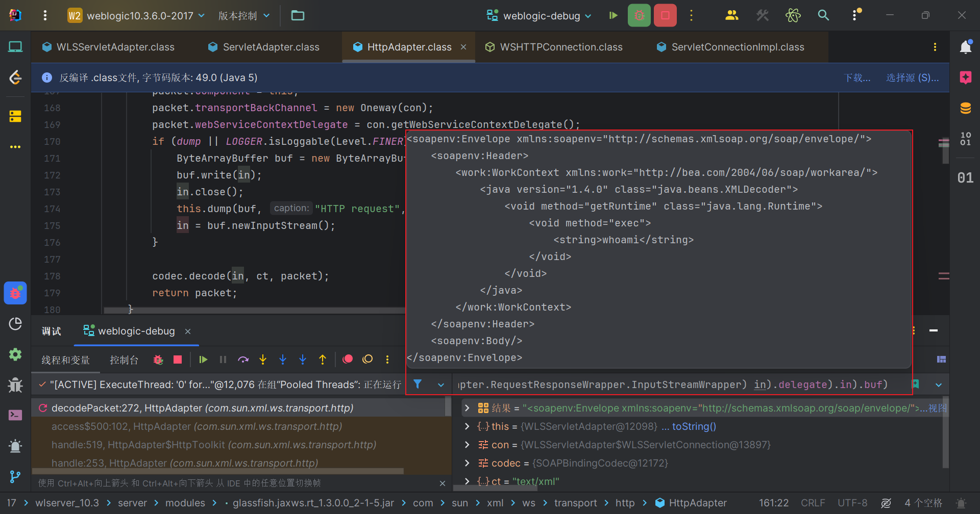Expand the codec variable node
This screenshot has height=514, width=980.
[x=467, y=463]
